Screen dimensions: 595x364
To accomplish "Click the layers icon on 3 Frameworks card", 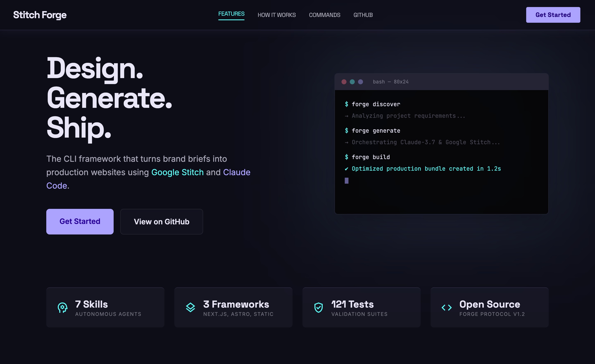I will point(190,307).
